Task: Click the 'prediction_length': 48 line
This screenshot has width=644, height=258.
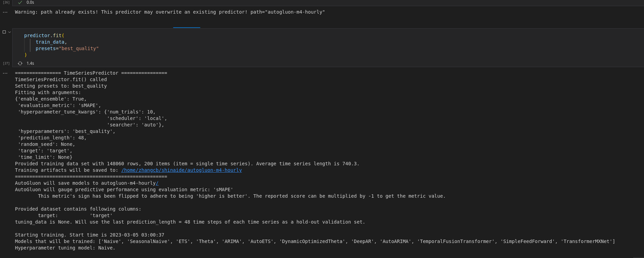Action: coord(52,138)
